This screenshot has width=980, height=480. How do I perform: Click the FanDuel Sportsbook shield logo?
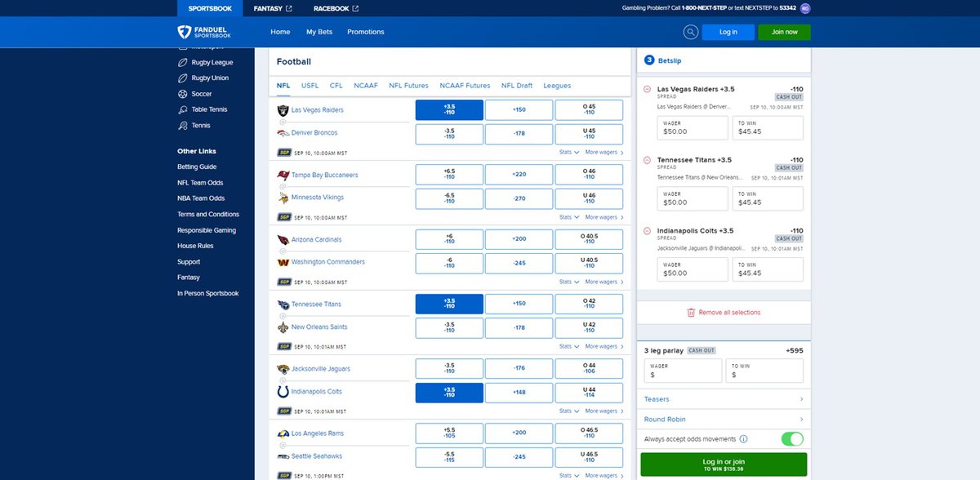point(185,31)
